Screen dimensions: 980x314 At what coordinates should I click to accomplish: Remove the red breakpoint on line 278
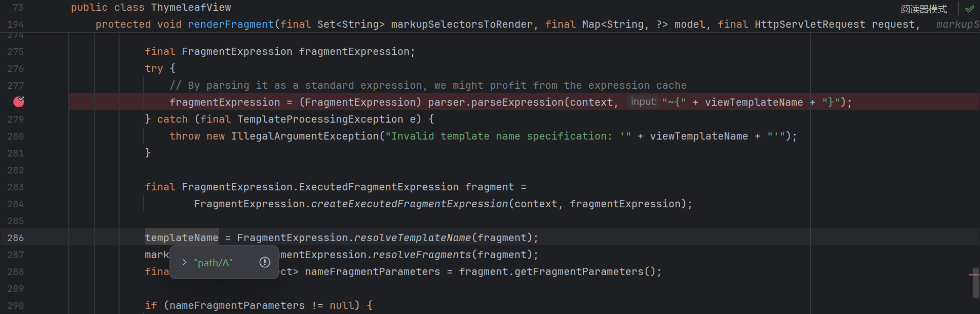coord(19,102)
